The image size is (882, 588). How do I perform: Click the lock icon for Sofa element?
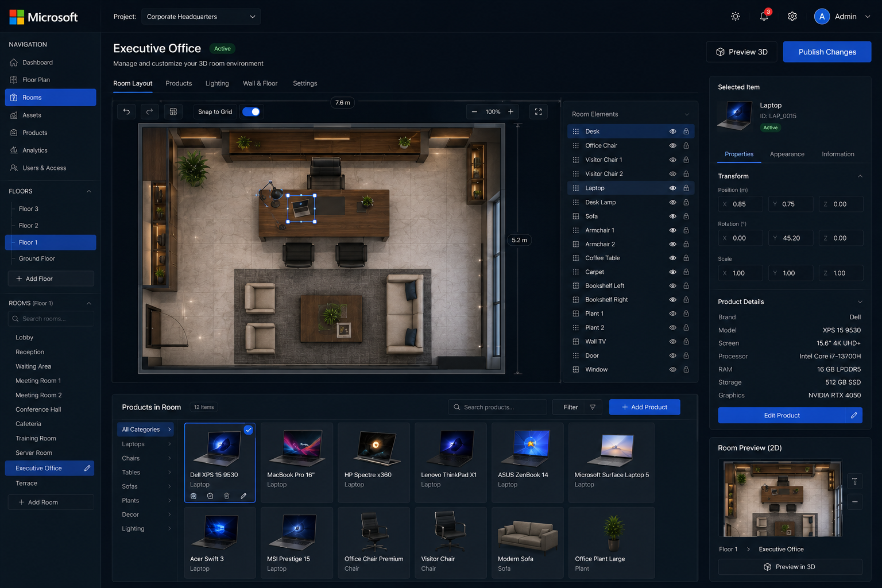tap(686, 216)
